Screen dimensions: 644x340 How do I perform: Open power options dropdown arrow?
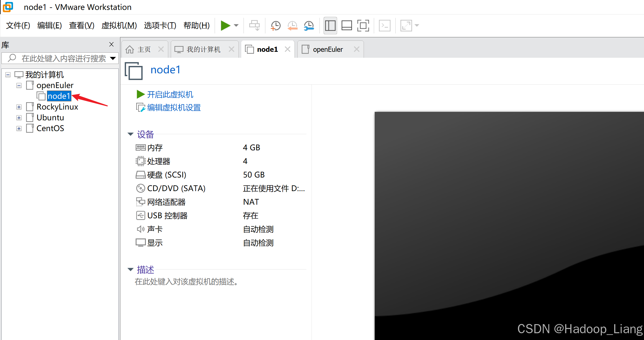pyautogui.click(x=236, y=25)
